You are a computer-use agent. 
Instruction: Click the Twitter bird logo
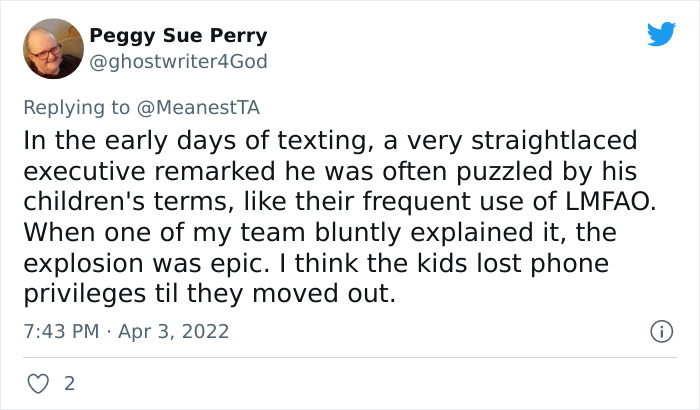(x=661, y=35)
